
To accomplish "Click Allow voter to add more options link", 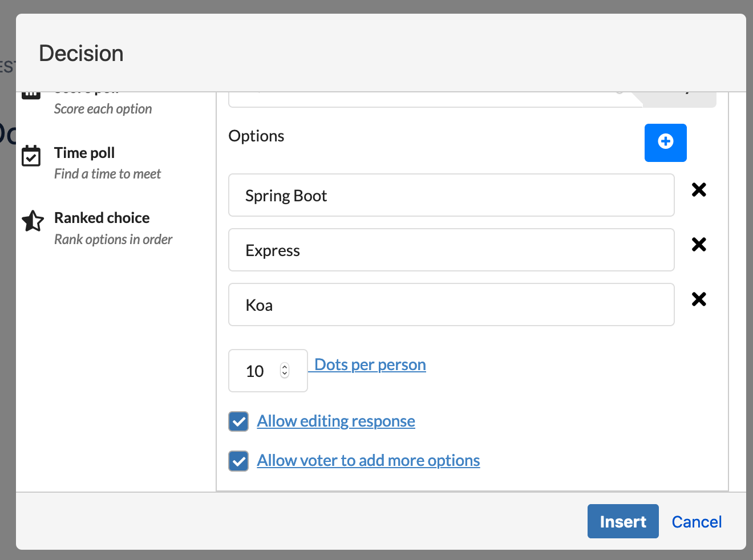I will click(x=368, y=461).
